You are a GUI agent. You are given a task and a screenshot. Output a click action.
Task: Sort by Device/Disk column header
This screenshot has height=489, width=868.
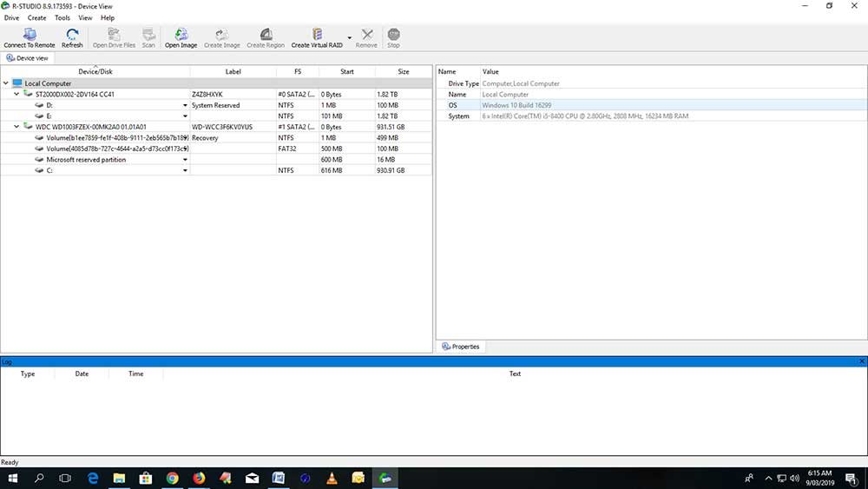tap(95, 71)
